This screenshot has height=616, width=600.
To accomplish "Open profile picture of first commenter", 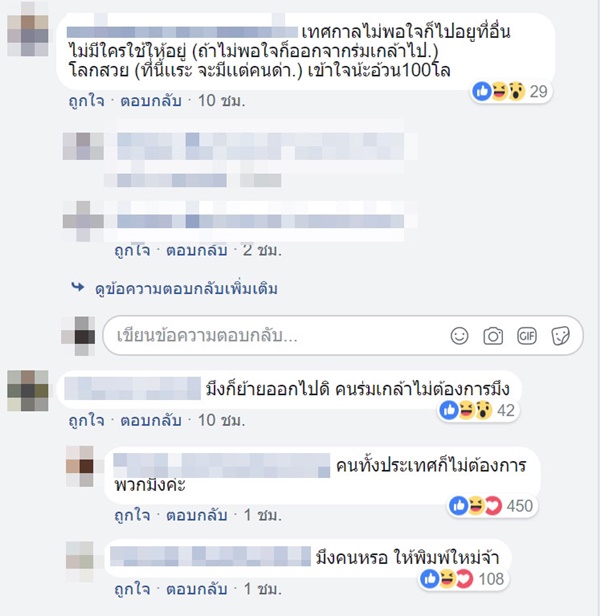I will pyautogui.click(x=28, y=29).
